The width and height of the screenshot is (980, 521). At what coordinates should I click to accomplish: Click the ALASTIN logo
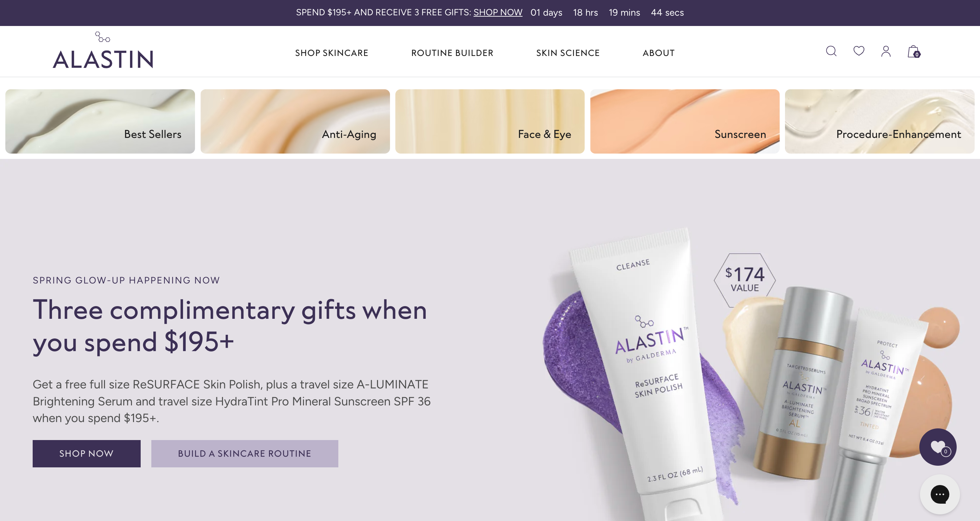103,50
